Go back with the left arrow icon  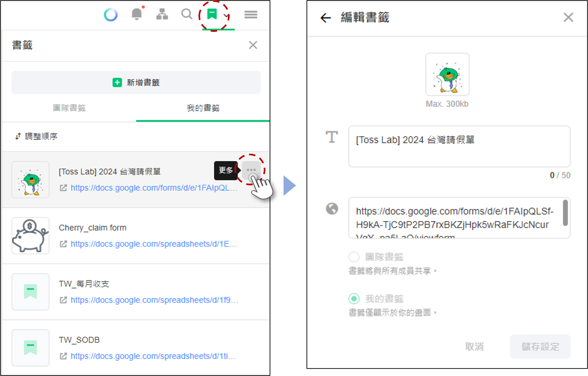click(326, 18)
